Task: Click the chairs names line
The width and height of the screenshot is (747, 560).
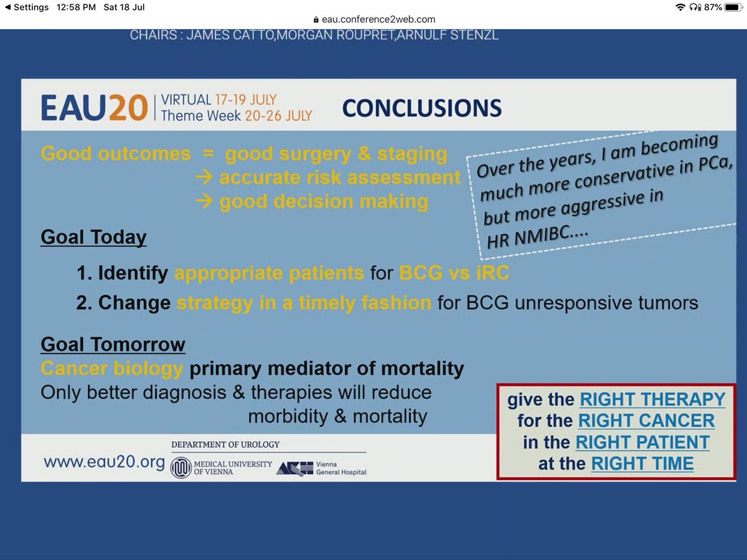Action: pyautogui.click(x=314, y=35)
